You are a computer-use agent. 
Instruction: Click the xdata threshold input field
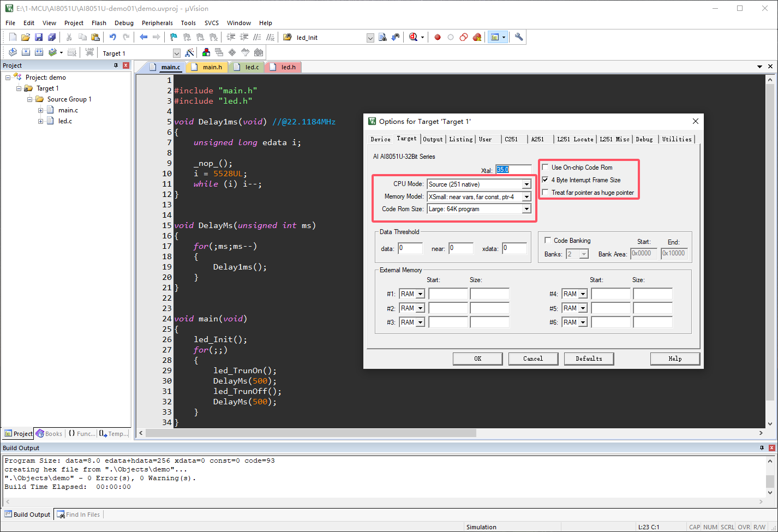click(514, 248)
